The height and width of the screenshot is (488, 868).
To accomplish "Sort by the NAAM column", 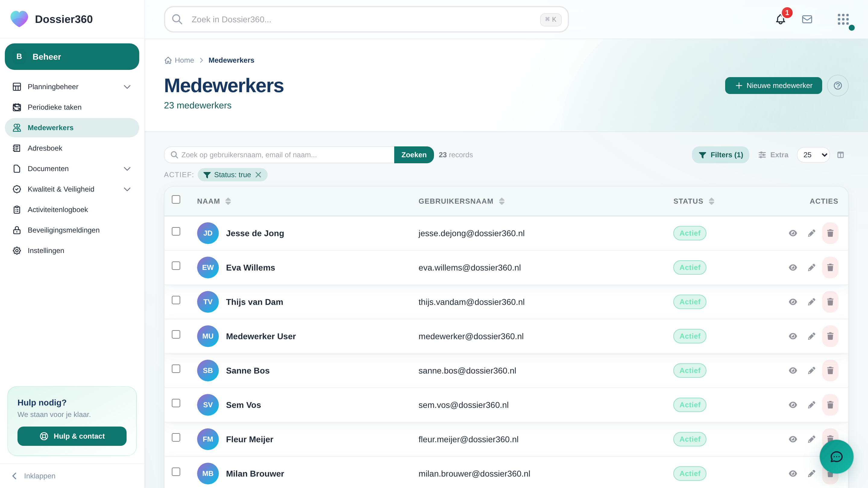I will coord(214,201).
